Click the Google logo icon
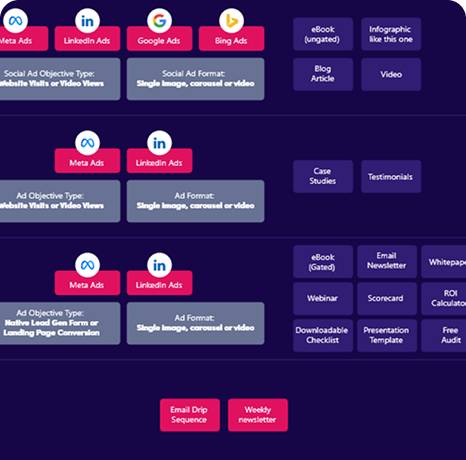Screen dimensions: 466x460 (x=159, y=21)
